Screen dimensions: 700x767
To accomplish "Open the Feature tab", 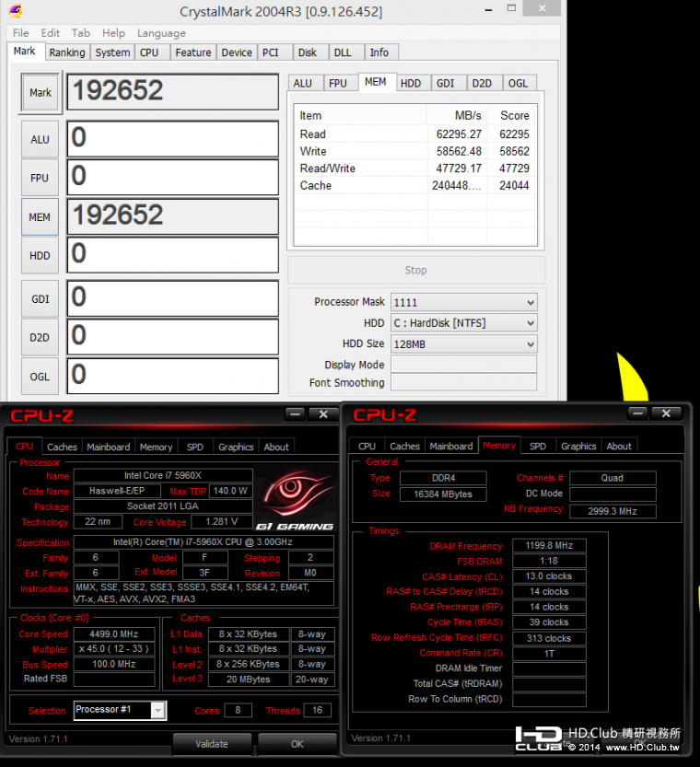I will tap(193, 52).
